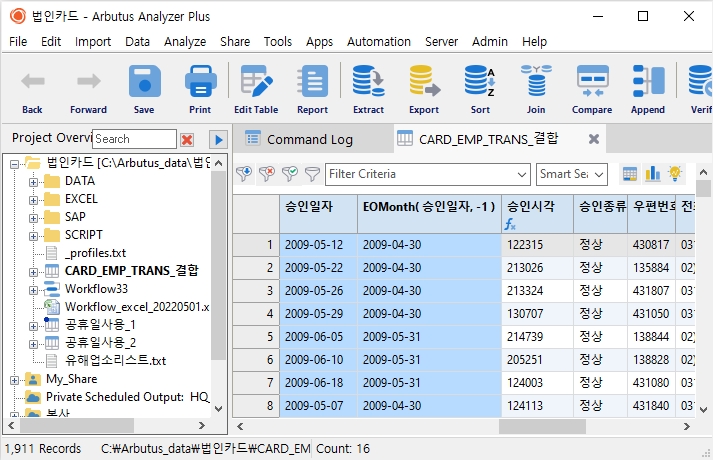The image size is (713, 460).
Task: Open the table layout grid icon
Action: point(630,174)
